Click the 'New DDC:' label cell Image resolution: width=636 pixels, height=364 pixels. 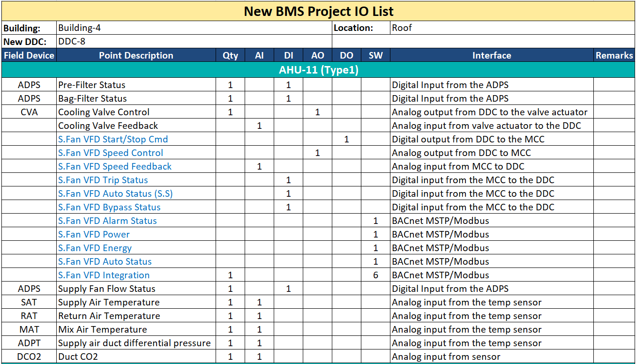[x=29, y=41]
